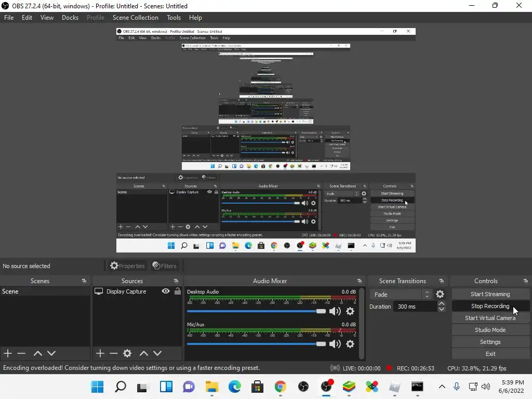532x399 pixels.
Task: Click the Stop Recording button
Action: (490, 306)
